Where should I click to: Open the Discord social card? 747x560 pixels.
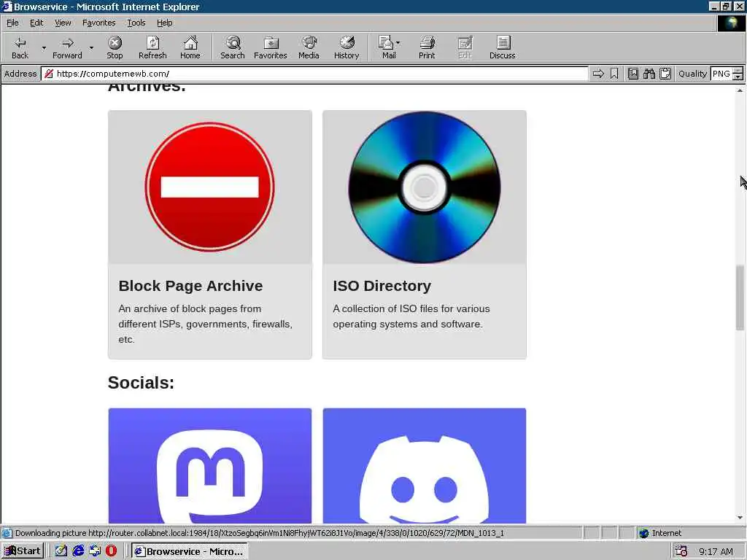click(x=424, y=466)
